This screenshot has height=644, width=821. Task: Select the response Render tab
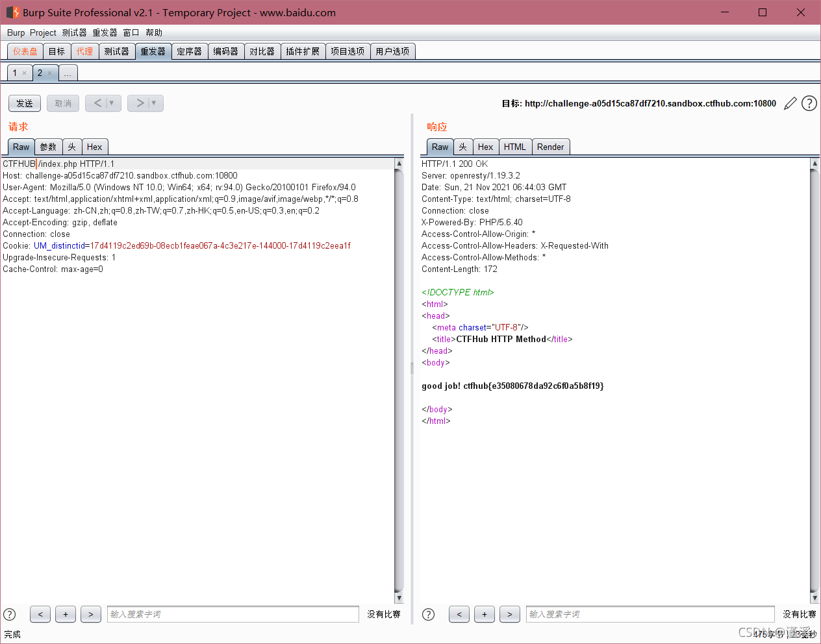(x=551, y=147)
